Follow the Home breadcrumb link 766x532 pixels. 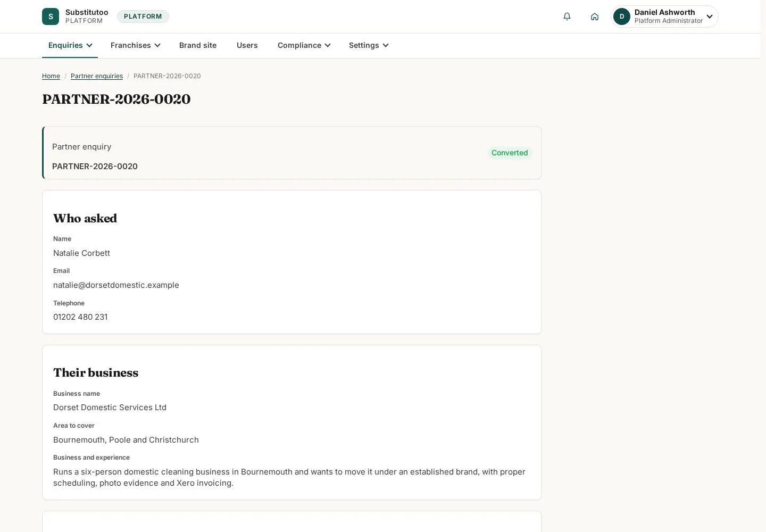point(51,76)
